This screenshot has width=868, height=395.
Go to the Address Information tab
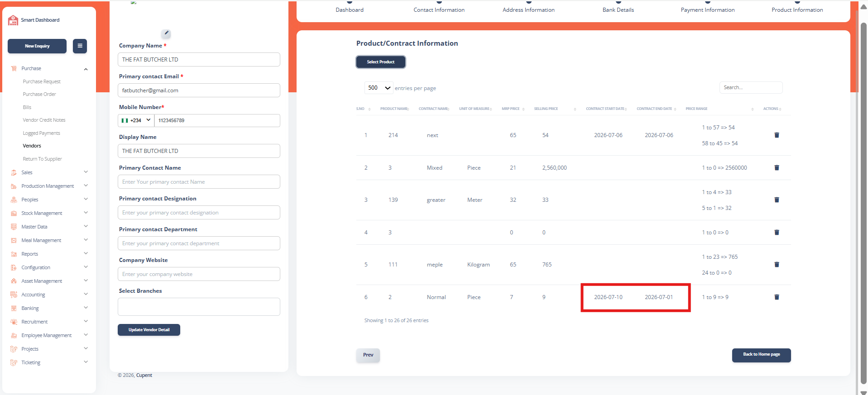[x=528, y=10]
